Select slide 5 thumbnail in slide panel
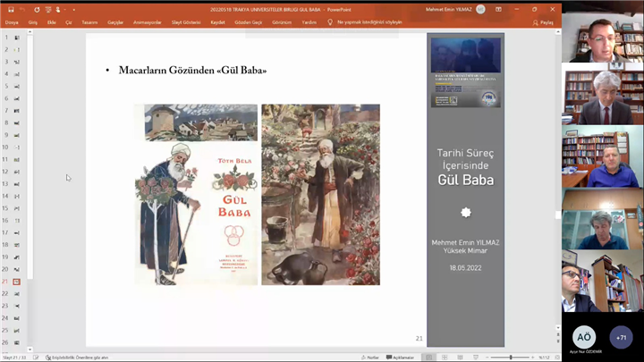Screen dimensions: 644x362 tap(17, 86)
